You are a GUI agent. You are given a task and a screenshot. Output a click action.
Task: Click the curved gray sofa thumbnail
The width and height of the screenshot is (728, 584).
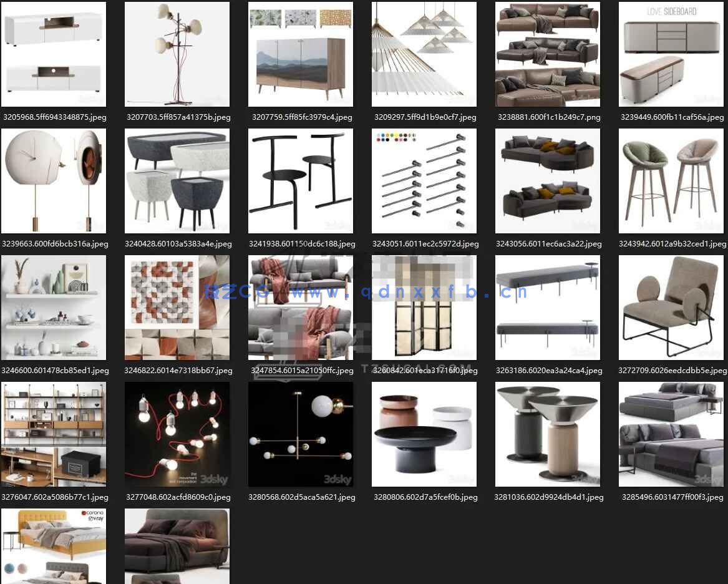click(x=548, y=181)
